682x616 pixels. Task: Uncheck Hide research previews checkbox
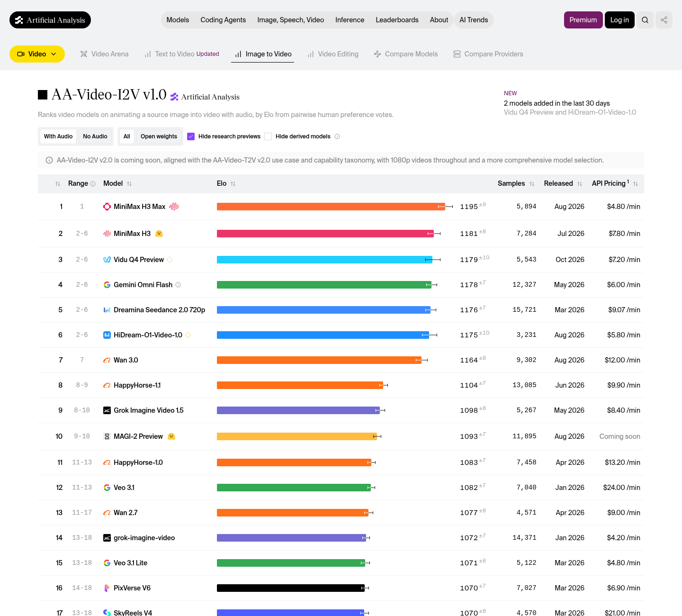tap(191, 136)
